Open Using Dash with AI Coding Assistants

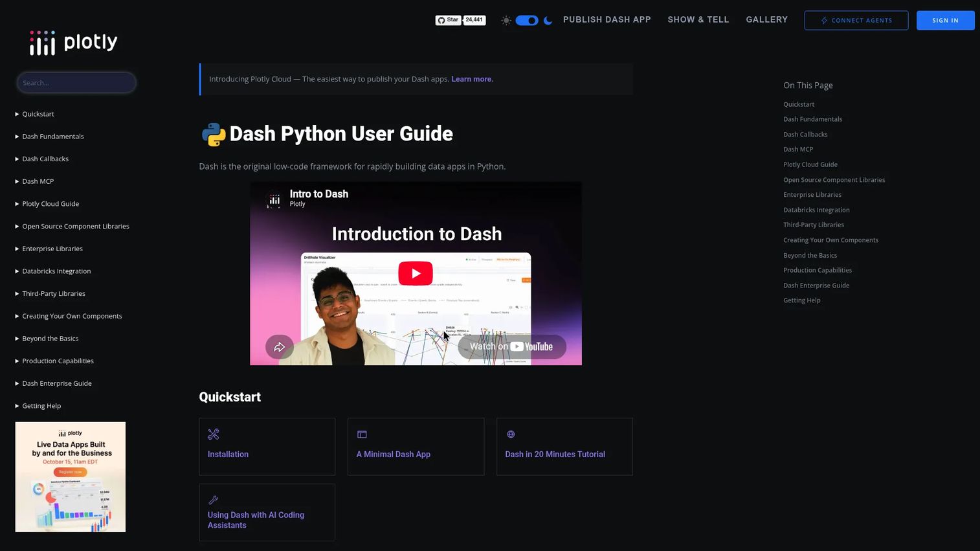[267, 512]
